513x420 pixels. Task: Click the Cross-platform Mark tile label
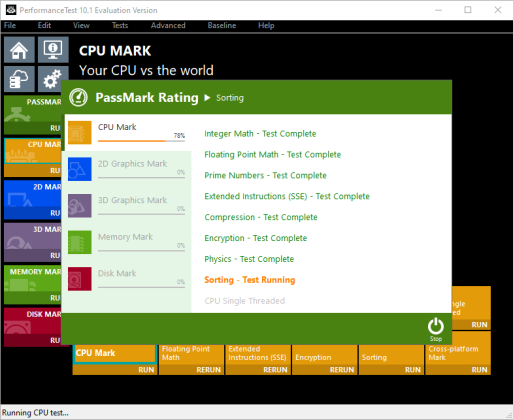click(x=453, y=353)
